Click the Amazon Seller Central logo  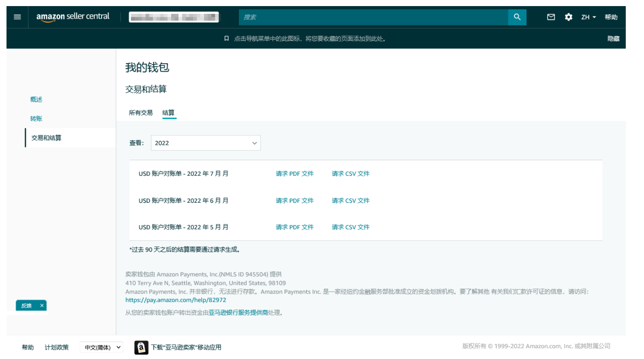pyautogui.click(x=73, y=17)
